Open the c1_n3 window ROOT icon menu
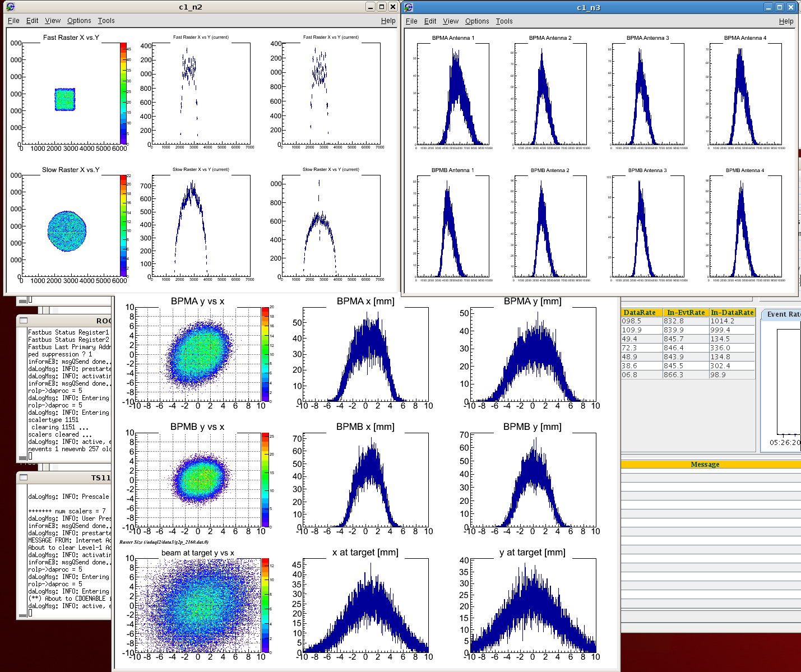This screenshot has height=672, width=801. coord(409,7)
